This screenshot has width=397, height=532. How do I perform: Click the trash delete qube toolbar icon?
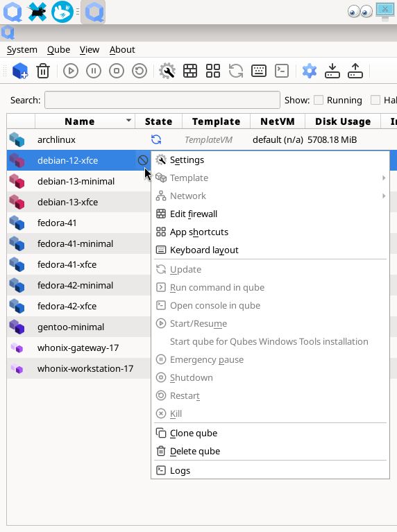click(43, 71)
